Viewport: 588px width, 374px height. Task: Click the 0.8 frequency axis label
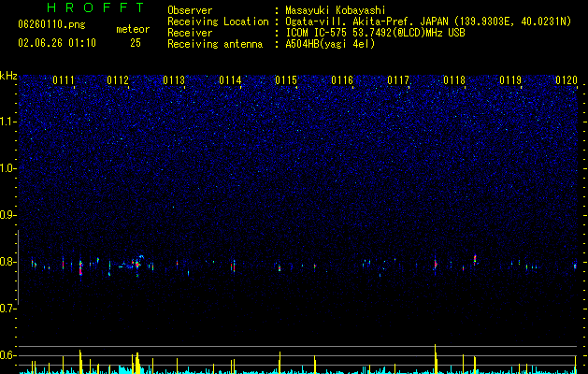(x=7, y=262)
